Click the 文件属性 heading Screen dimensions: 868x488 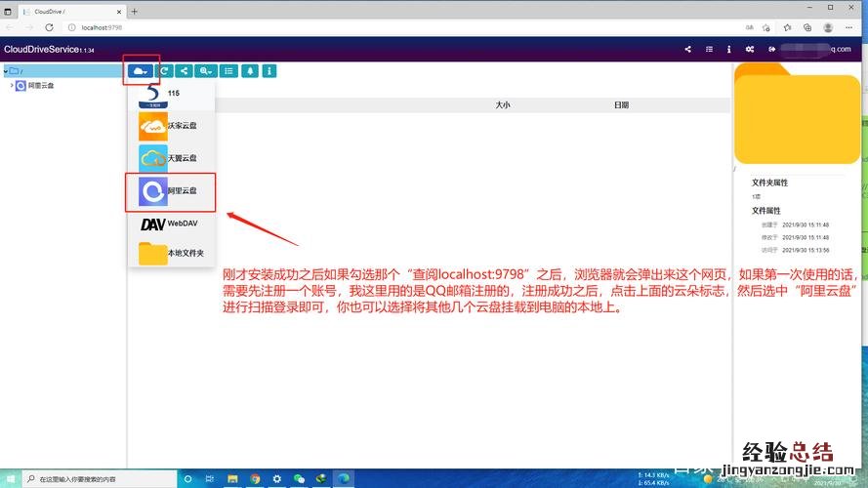(x=766, y=211)
